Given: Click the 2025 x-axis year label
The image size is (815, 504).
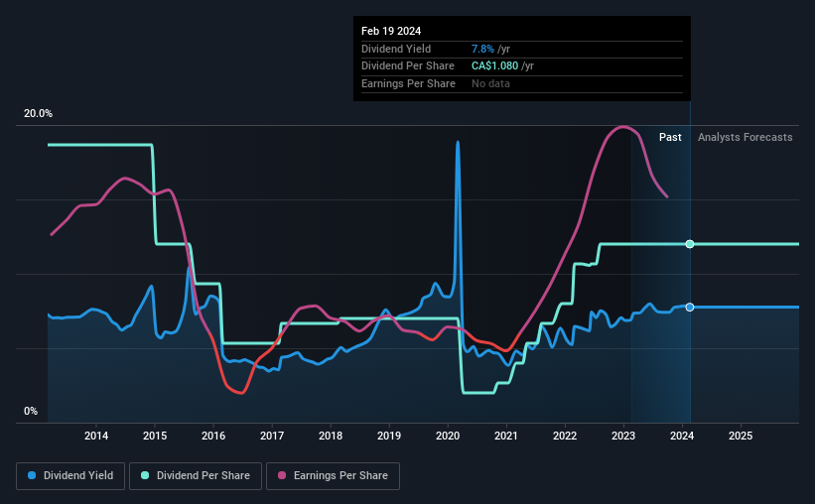Looking at the screenshot, I should point(741,436).
